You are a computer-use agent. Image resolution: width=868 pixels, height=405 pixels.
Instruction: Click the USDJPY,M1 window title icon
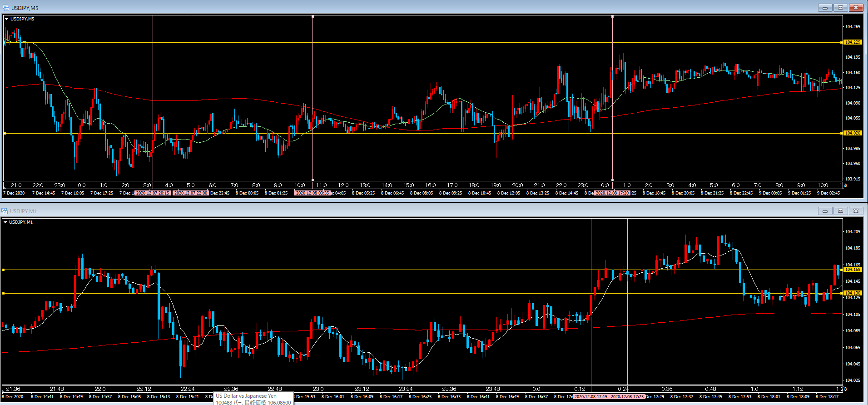click(x=5, y=211)
